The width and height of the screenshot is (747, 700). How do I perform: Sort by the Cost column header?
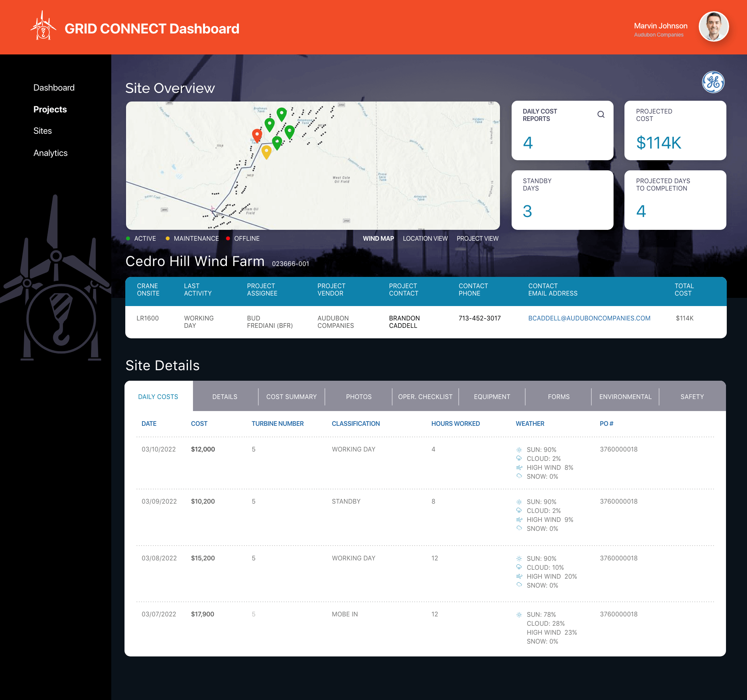point(199,423)
